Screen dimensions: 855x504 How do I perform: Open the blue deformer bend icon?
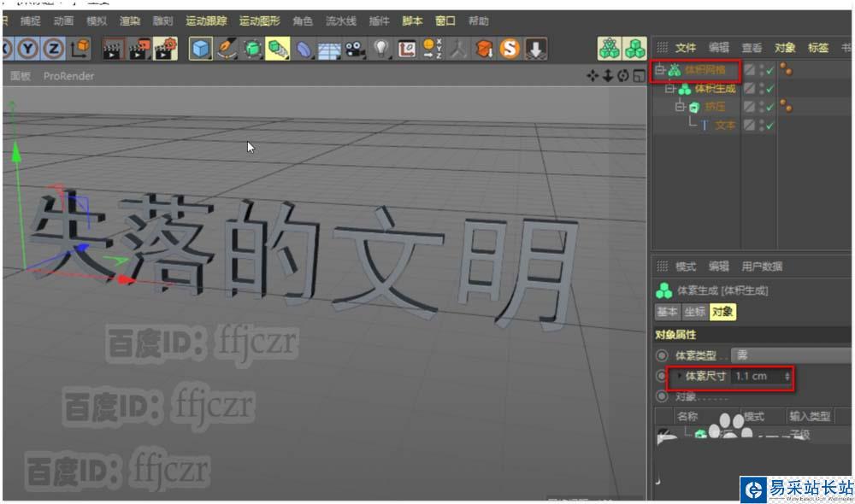click(304, 49)
